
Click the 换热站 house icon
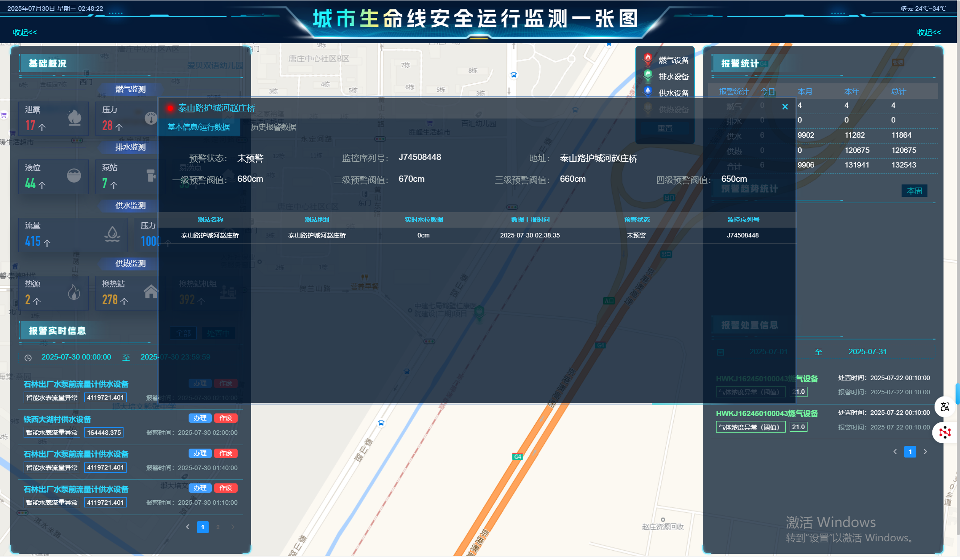[x=151, y=292]
